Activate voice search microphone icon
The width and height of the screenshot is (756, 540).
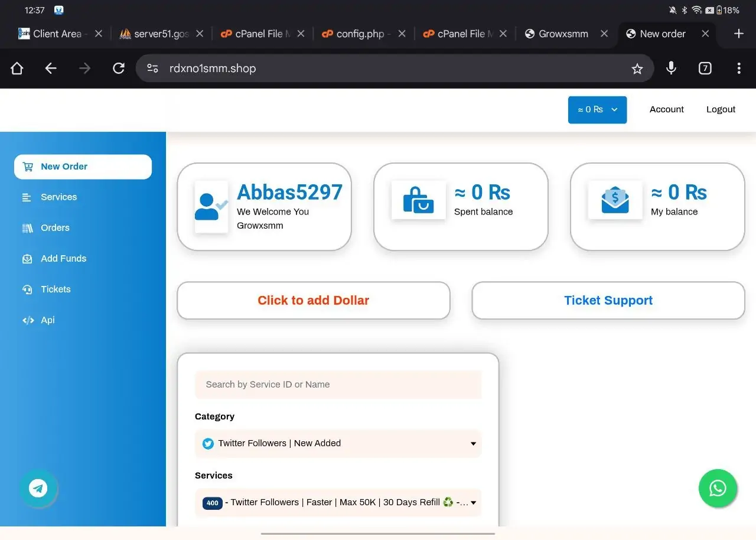pyautogui.click(x=671, y=69)
